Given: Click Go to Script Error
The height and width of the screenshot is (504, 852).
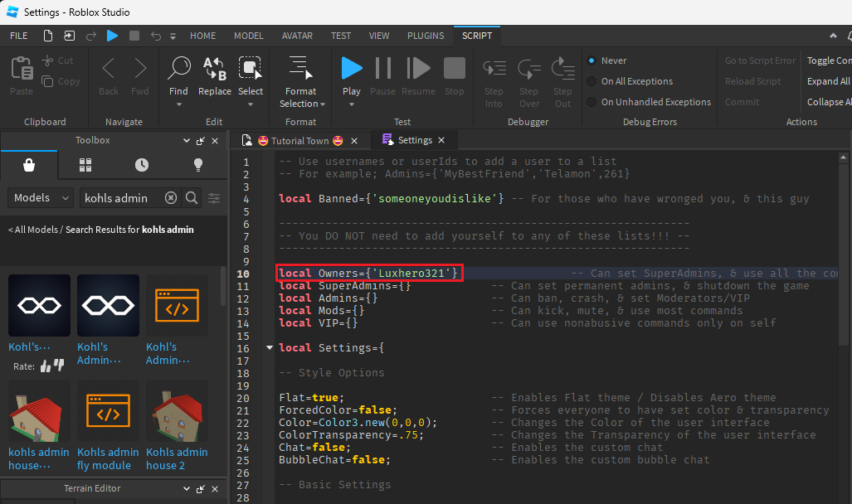Looking at the screenshot, I should point(760,61).
